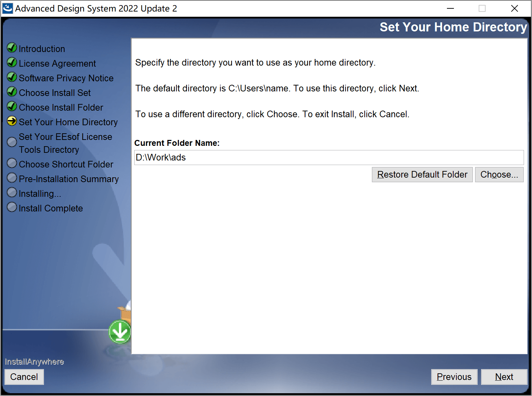Click the Current Folder Name text field

coord(329,157)
